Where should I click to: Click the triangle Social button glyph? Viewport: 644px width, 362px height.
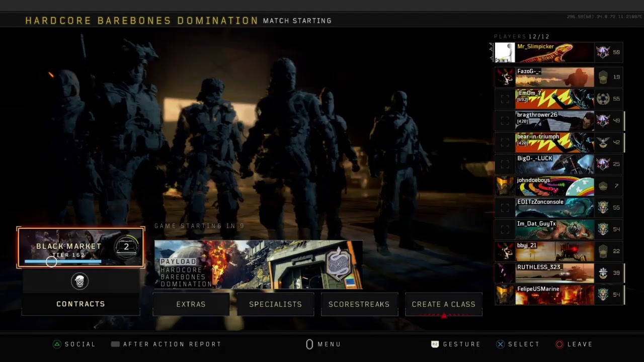pos(57,344)
